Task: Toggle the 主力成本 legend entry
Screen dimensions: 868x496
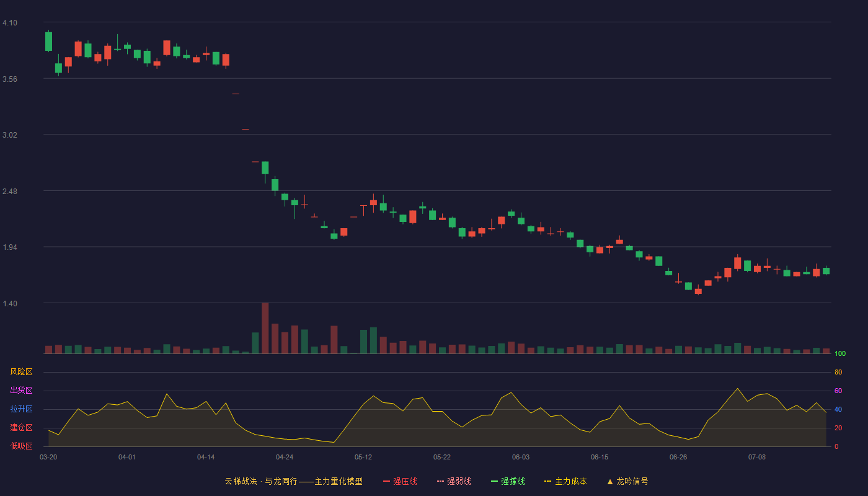Action: tap(565, 481)
